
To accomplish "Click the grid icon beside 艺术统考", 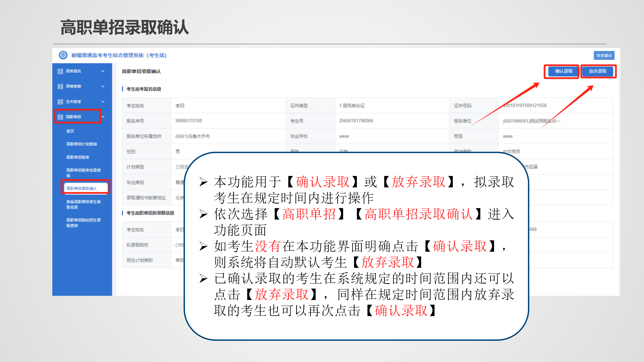I will point(60,102).
